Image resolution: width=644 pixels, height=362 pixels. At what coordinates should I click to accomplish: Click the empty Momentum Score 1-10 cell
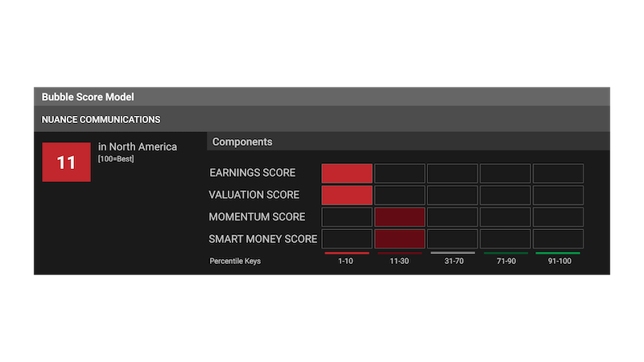(x=347, y=217)
